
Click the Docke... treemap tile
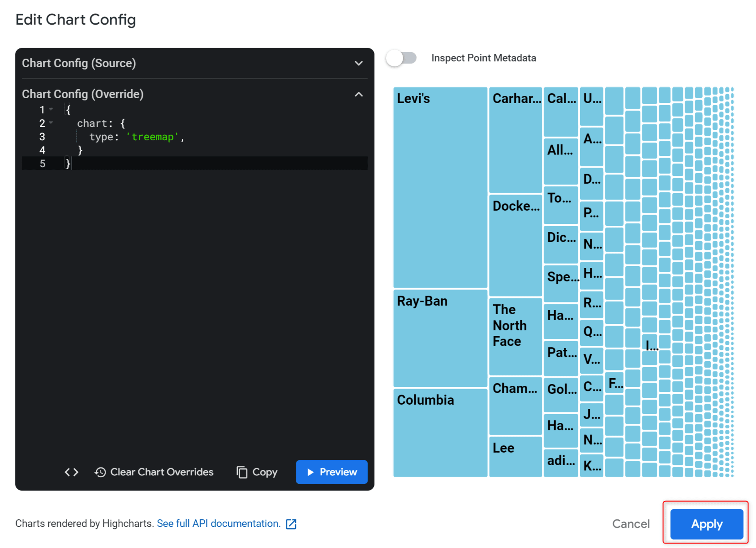coord(516,245)
